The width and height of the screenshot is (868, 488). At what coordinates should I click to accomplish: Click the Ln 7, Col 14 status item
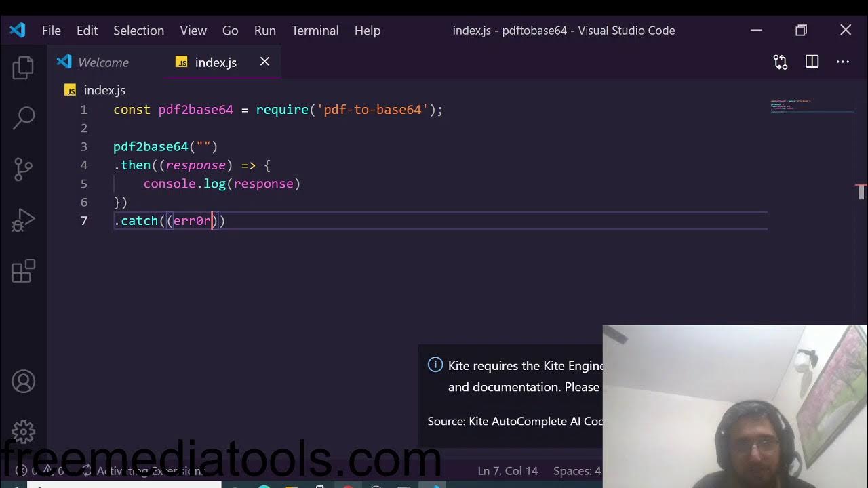point(507,471)
